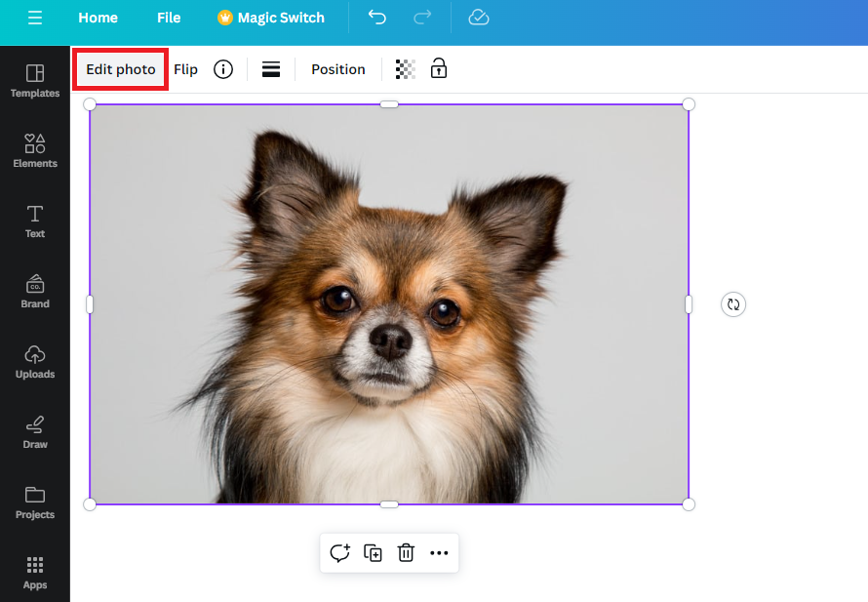Click bottom-left corner resize handle
The height and width of the screenshot is (602, 868).
click(90, 504)
